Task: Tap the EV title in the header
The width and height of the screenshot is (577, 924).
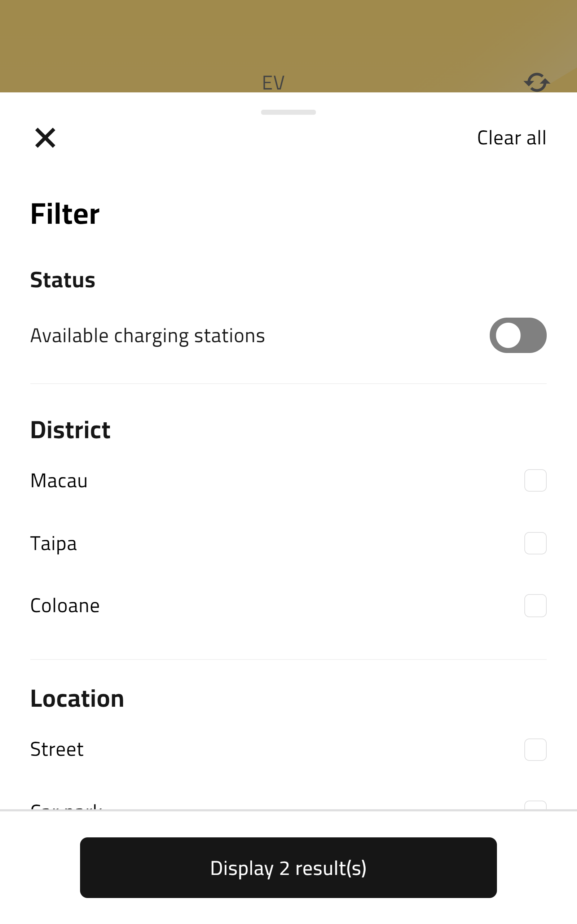Action: point(273,83)
